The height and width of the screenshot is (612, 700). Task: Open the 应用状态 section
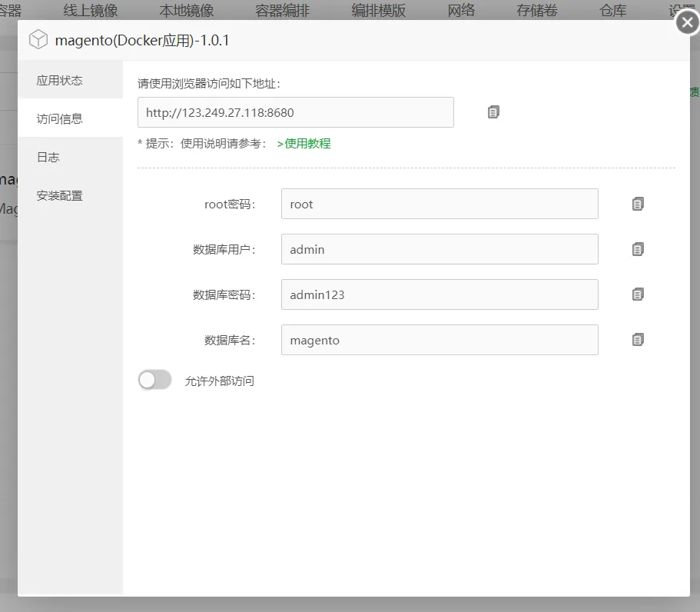tap(71, 80)
